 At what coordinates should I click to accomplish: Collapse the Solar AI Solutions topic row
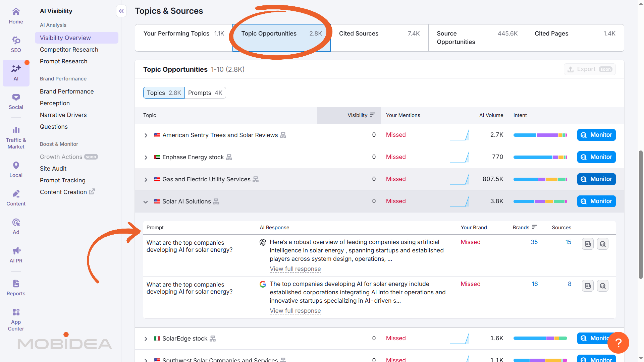146,201
